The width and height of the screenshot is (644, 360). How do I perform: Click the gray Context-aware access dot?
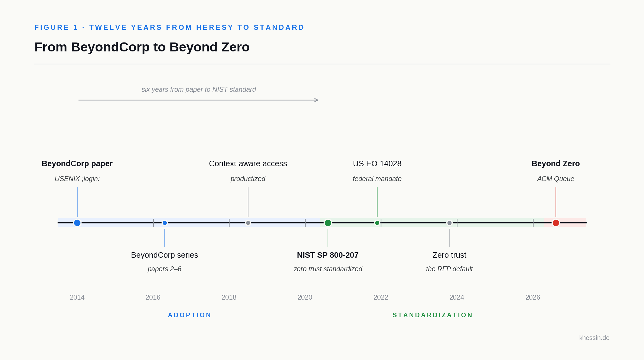click(248, 223)
